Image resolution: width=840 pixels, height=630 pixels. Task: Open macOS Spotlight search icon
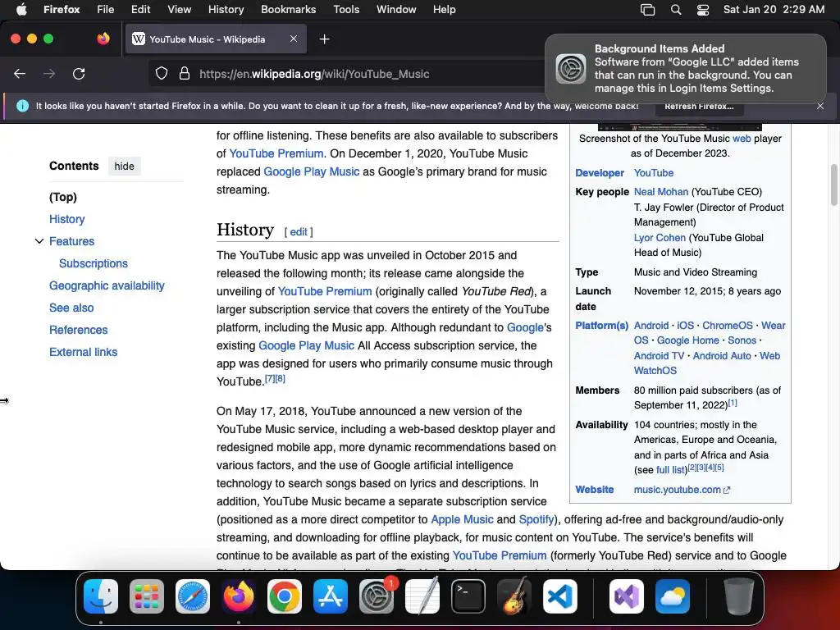click(676, 10)
